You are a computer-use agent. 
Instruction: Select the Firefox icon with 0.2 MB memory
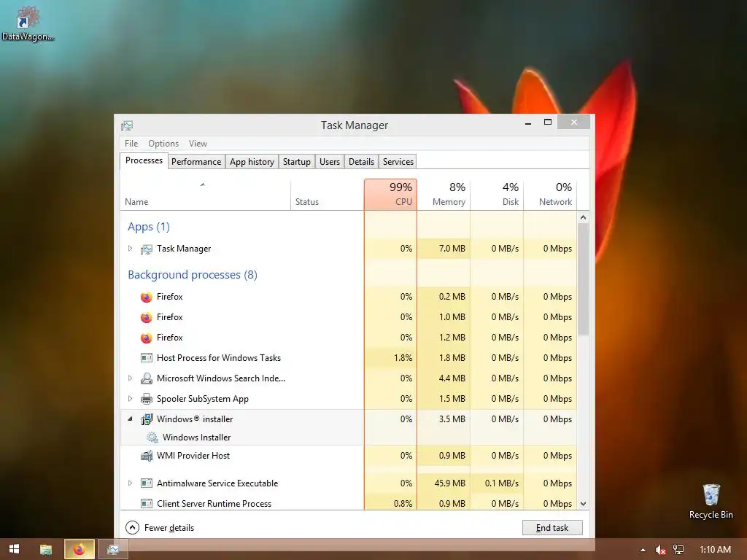[146, 297]
